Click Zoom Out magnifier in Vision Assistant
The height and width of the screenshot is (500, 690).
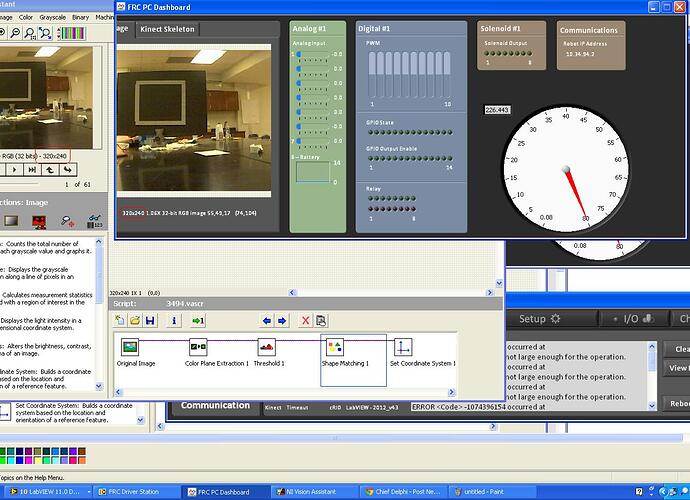coord(15,33)
